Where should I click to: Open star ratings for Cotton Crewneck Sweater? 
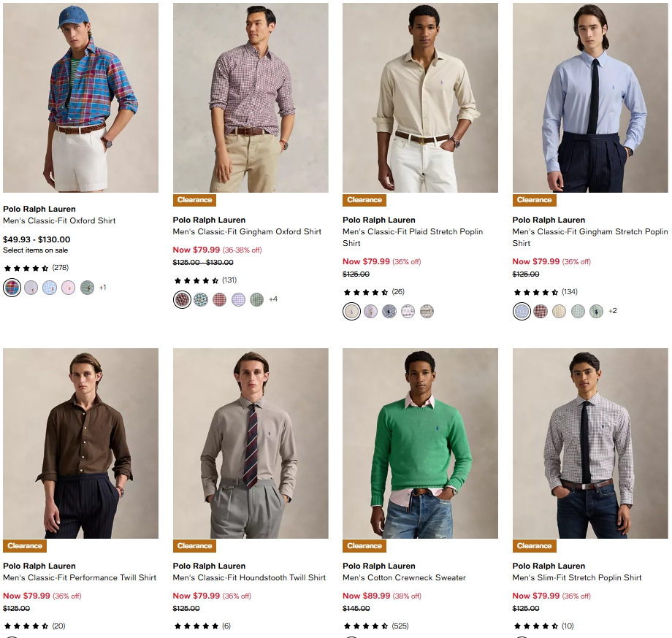(x=366, y=626)
